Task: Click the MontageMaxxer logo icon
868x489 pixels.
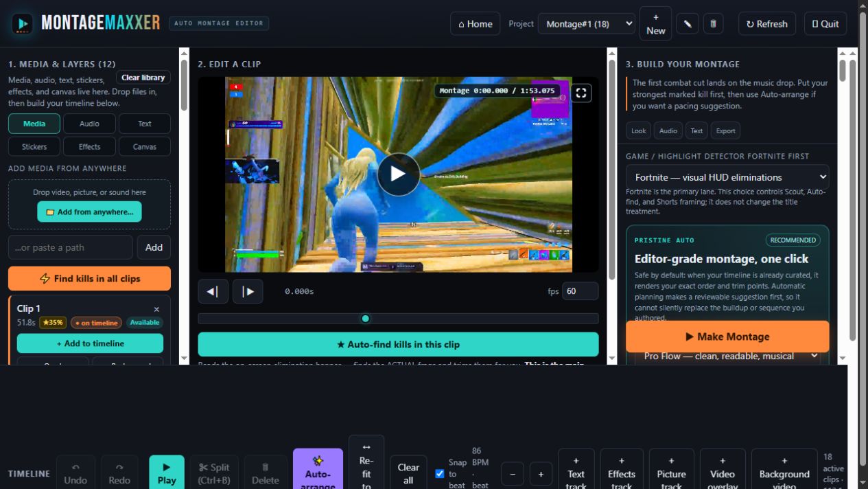Action: [x=22, y=23]
